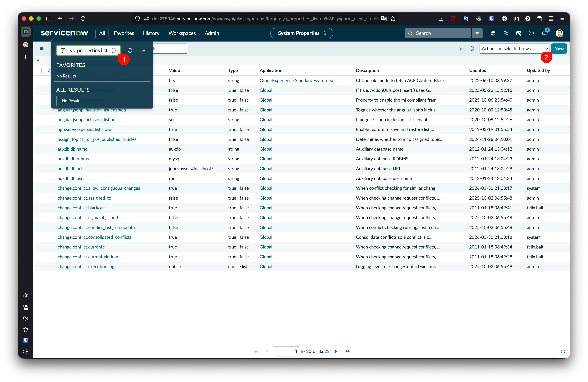This screenshot has width=588, height=382.
Task: Click the All breadcrumb filter
Action: [x=39, y=61]
